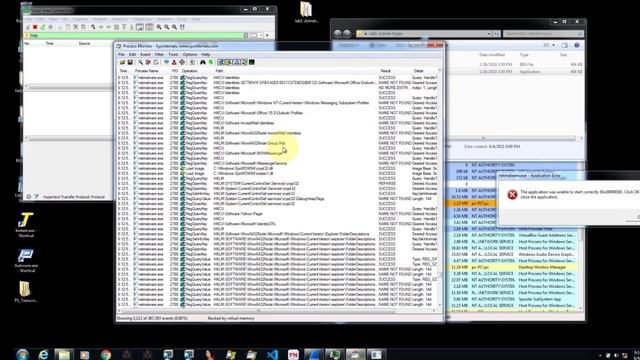Open Process Tree icon in Process Monitor
This screenshot has width=640, height=360.
pyautogui.click(x=192, y=62)
